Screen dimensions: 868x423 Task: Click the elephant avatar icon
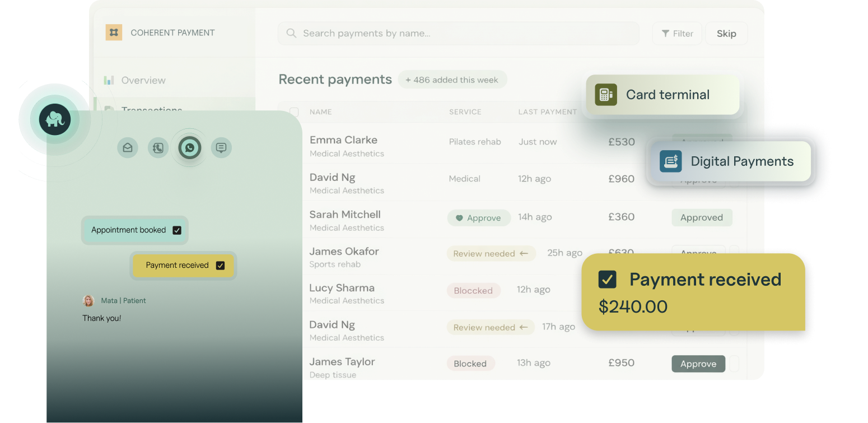pos(55,119)
